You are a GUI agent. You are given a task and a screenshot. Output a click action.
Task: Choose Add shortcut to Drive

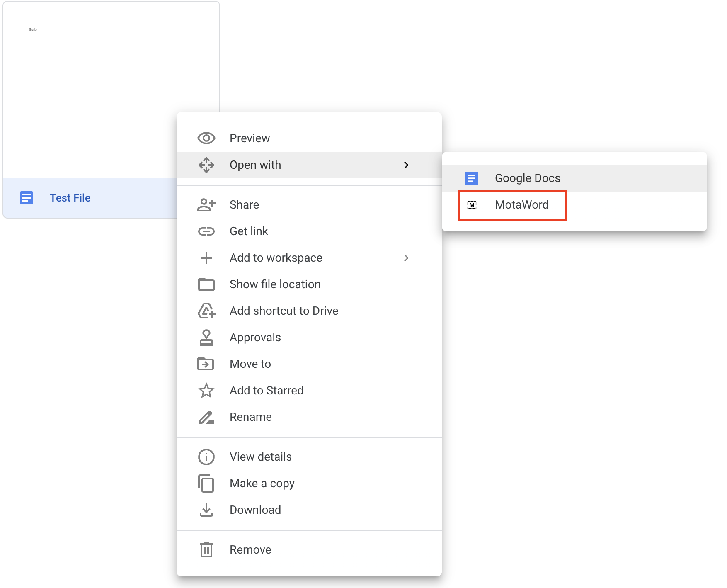tap(309, 311)
